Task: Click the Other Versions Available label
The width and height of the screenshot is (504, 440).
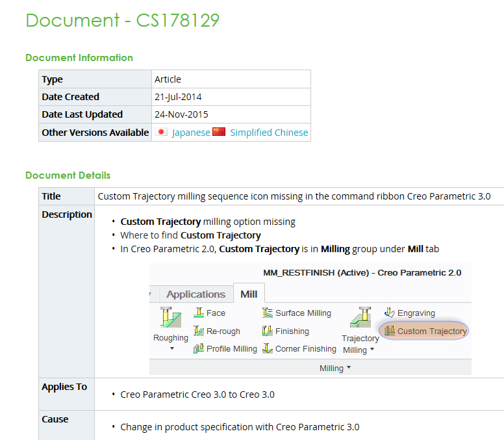Action: (x=95, y=133)
